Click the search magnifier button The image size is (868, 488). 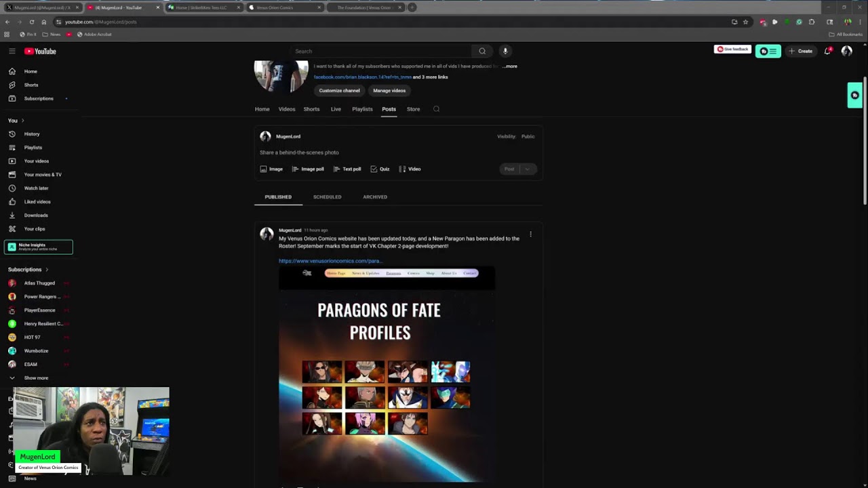pos(482,51)
